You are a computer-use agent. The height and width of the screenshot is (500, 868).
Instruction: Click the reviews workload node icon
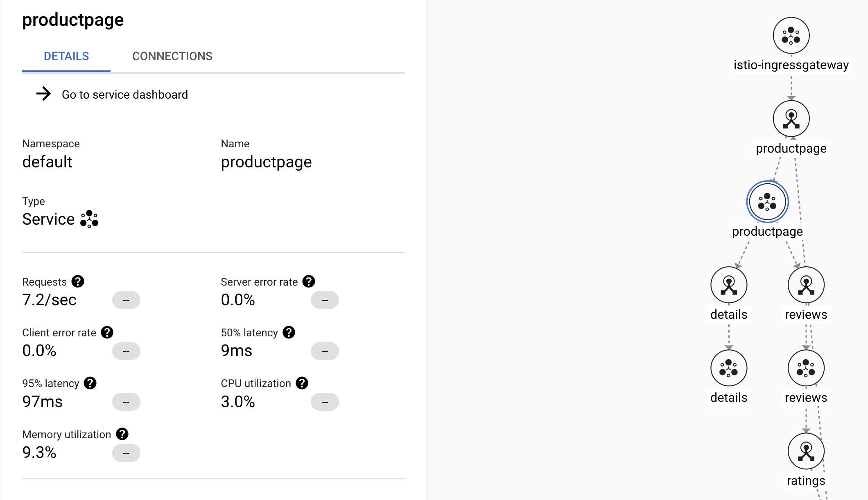[x=806, y=285]
